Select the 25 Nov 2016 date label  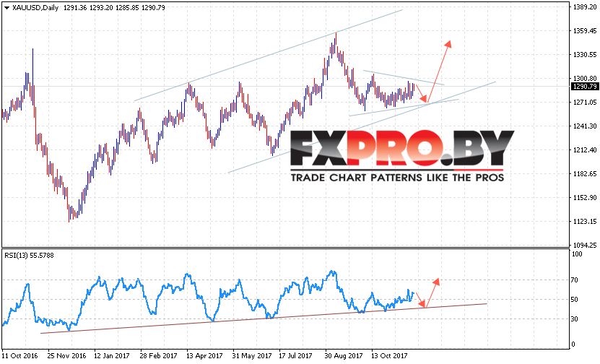coord(66,356)
